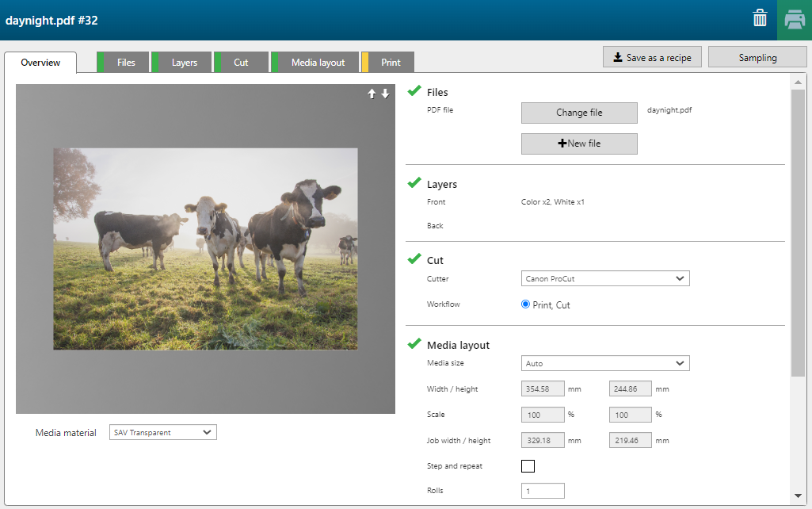This screenshot has width=812, height=509.
Task: Expand the Media size dropdown
Action: (605, 363)
